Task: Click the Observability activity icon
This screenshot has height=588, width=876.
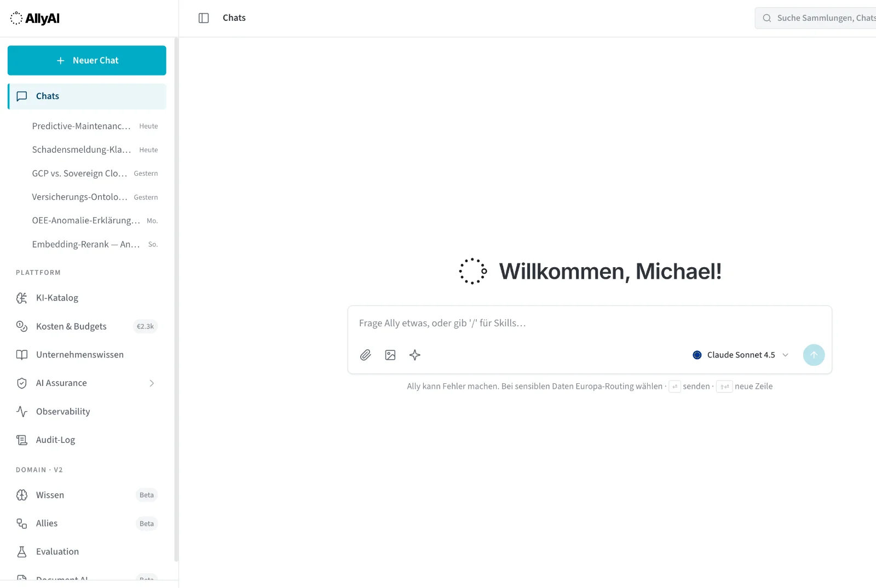Action: pyautogui.click(x=22, y=412)
